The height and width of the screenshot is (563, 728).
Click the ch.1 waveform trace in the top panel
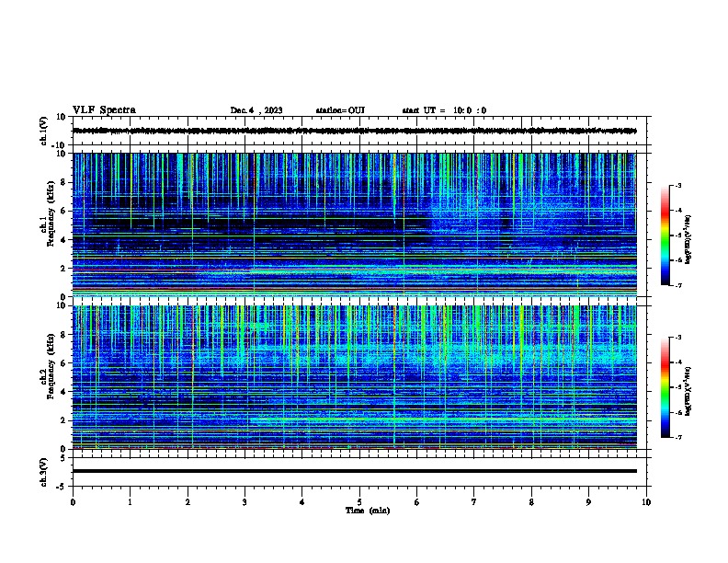[x=354, y=131]
